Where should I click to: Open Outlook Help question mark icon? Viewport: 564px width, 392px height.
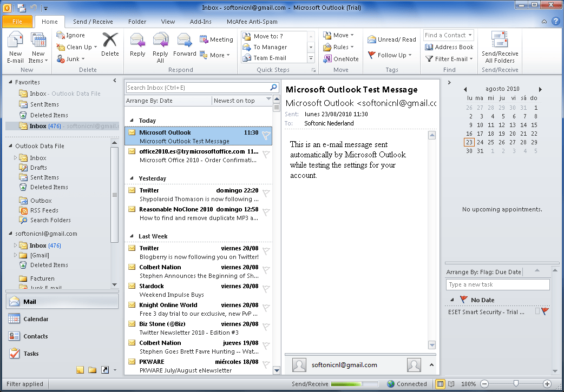[x=555, y=21]
